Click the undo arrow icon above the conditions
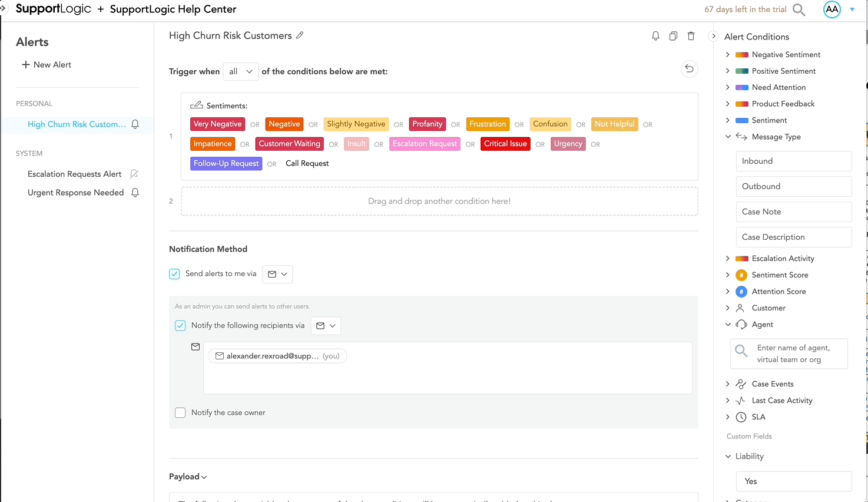 click(x=689, y=68)
